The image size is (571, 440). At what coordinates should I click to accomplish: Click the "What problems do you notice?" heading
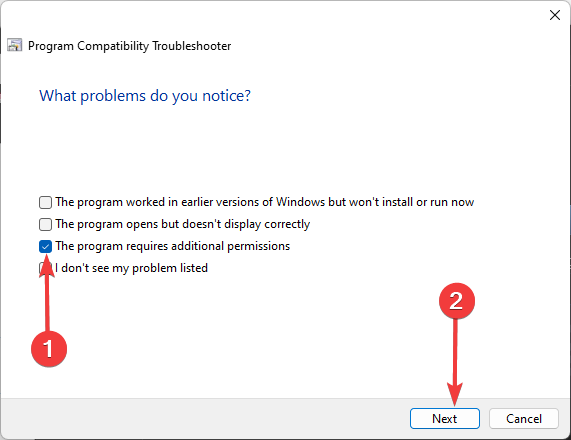coord(145,96)
